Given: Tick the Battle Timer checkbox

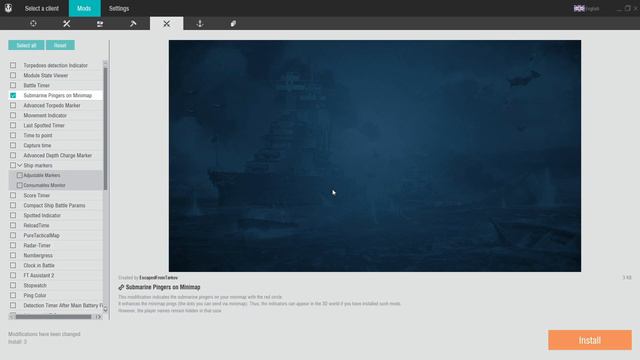Looking at the screenshot, I should point(13,85).
